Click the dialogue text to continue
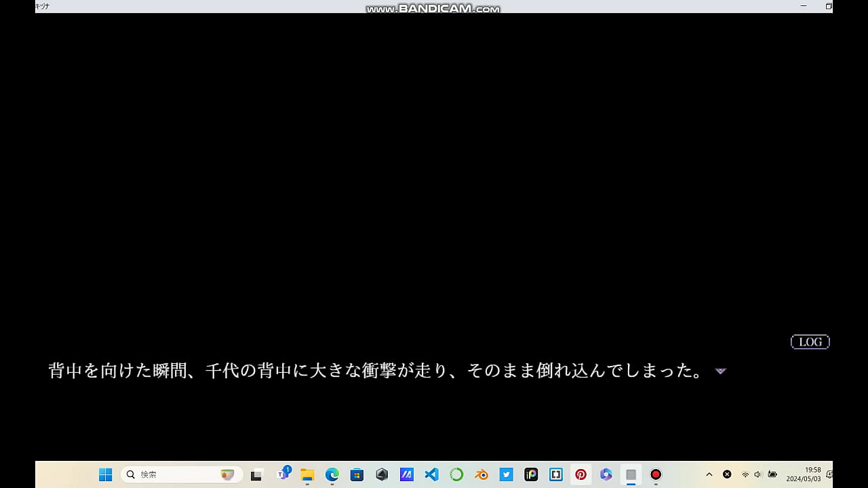This screenshot has height=488, width=868. [x=376, y=371]
